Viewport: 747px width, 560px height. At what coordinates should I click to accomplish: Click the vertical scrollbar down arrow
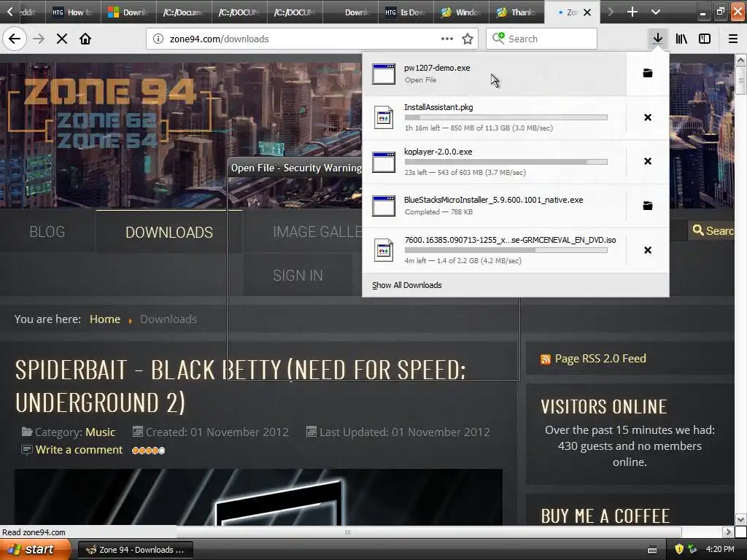pos(740,519)
